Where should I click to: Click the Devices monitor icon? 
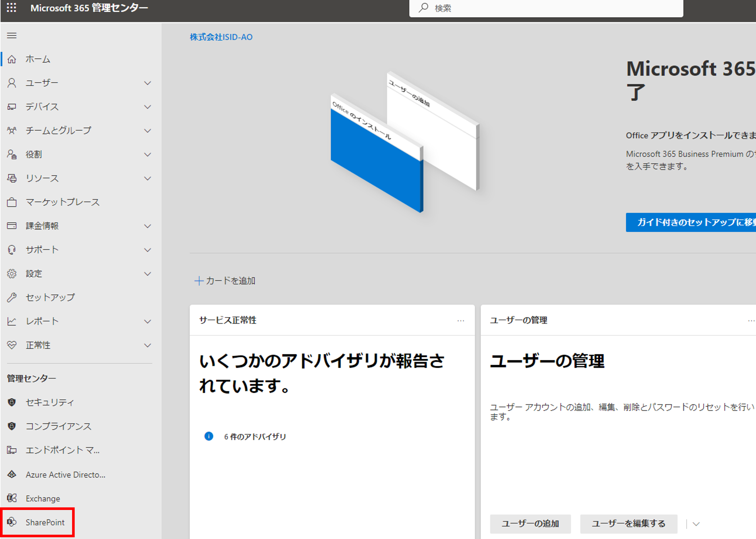tap(11, 107)
